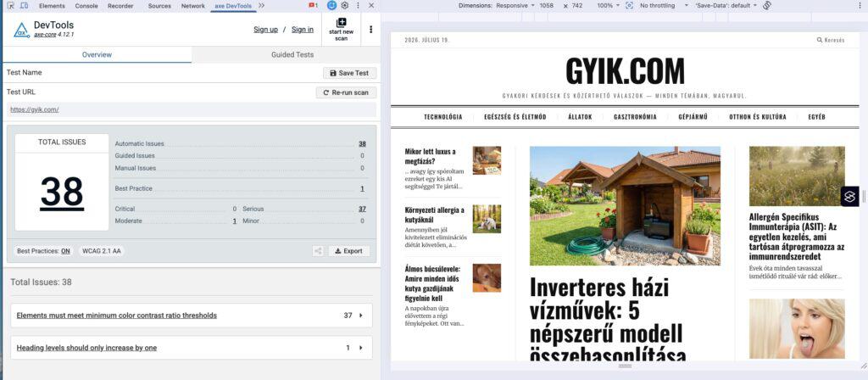The image size is (868, 380).
Task: Open the GASZTRONÓMIA menu item
Action: click(635, 117)
